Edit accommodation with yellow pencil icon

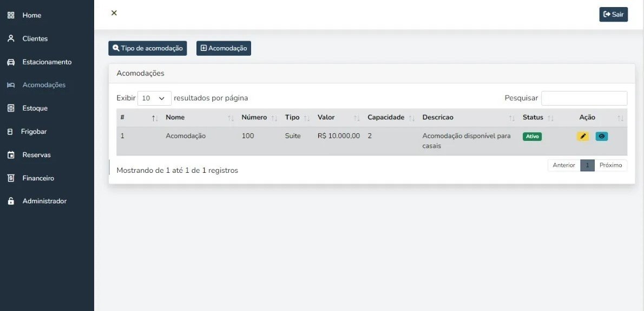(x=583, y=137)
